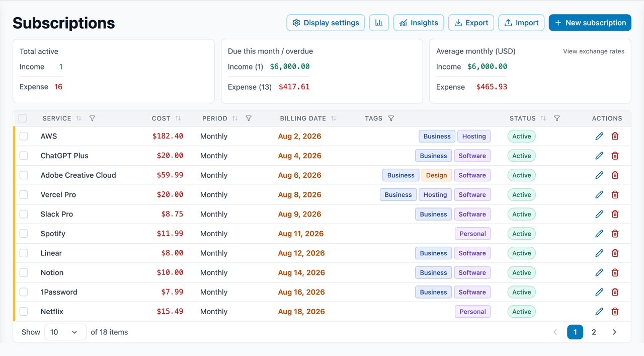This screenshot has height=356, width=644.
Task: Export the subscriptions list
Action: [x=471, y=23]
